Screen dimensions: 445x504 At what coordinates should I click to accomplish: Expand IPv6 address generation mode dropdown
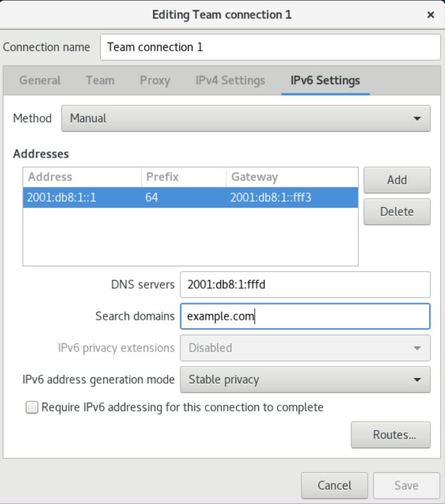305,380
